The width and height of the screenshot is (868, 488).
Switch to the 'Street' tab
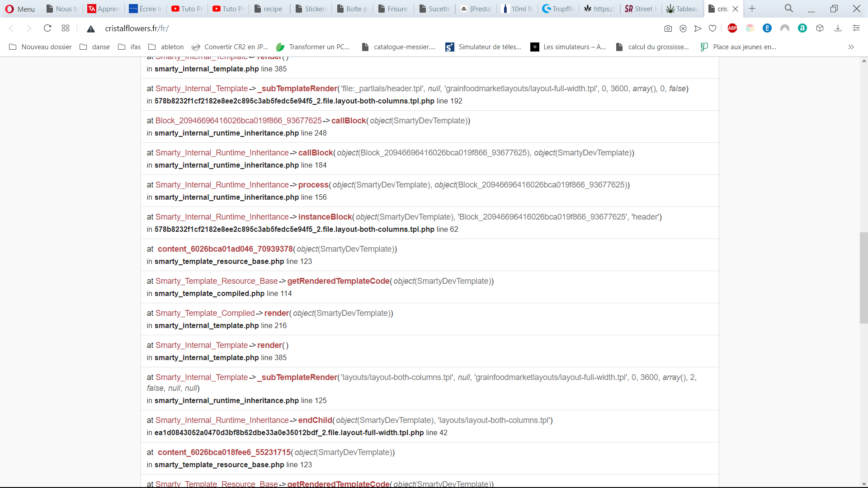click(x=640, y=9)
